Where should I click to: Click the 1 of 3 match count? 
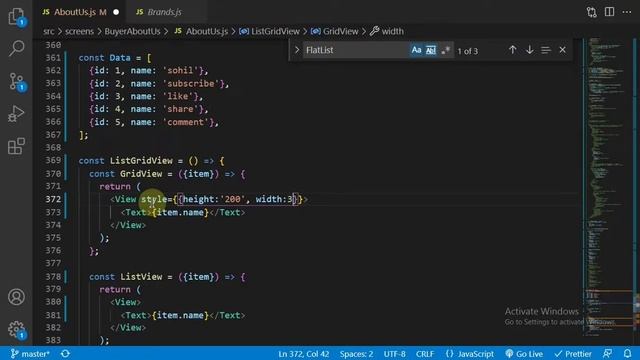pos(468,51)
